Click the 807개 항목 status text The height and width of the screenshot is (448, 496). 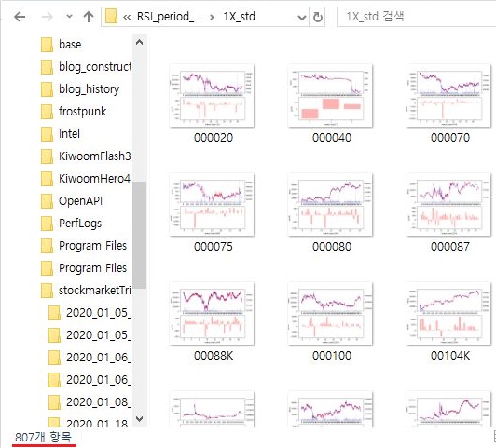(x=43, y=438)
